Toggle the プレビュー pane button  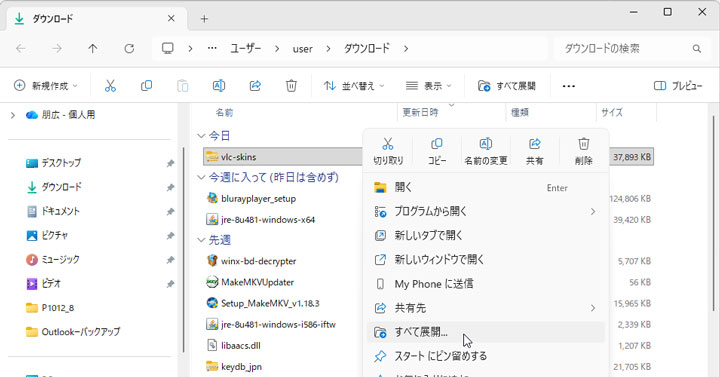tap(678, 86)
